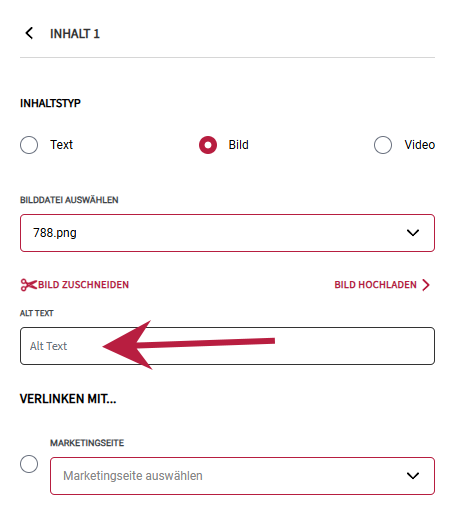
Task: Click the chevron next to BILD HOCHLADEN
Action: pos(426,285)
